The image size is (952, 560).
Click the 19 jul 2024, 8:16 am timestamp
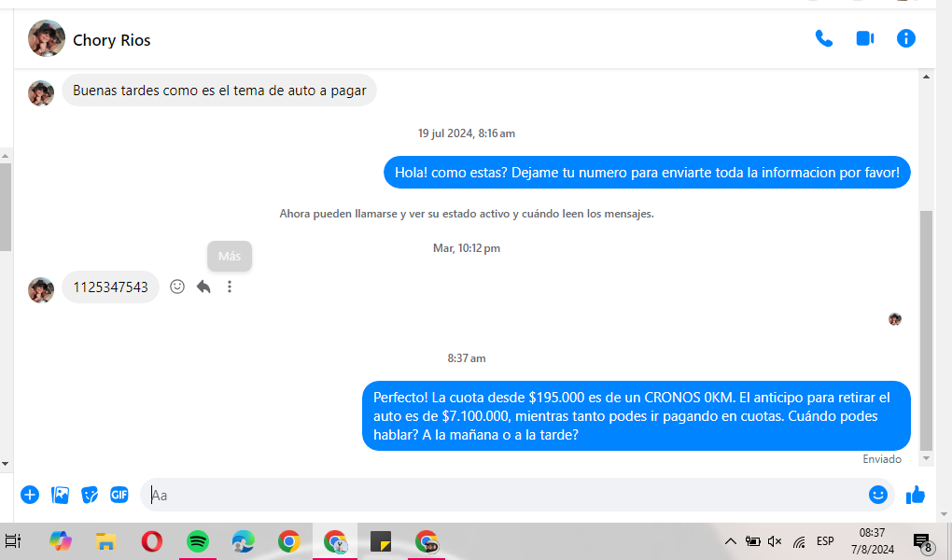click(467, 133)
